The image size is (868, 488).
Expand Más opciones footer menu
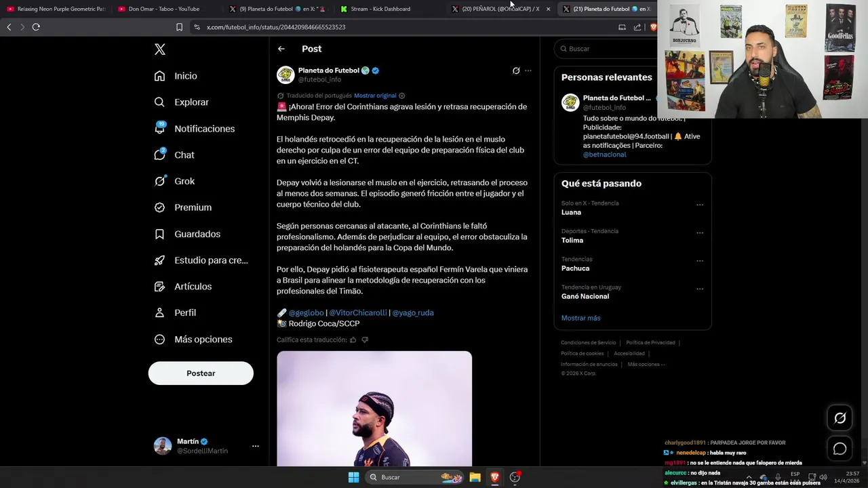646,365
